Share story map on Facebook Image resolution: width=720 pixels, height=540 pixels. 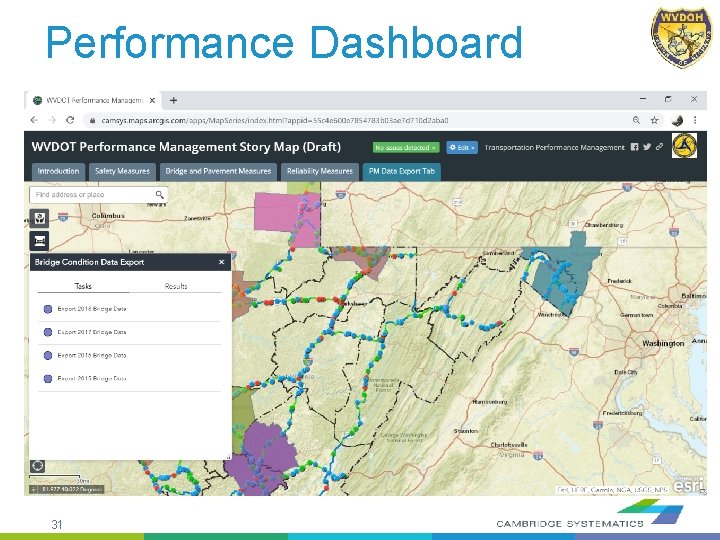point(634,147)
